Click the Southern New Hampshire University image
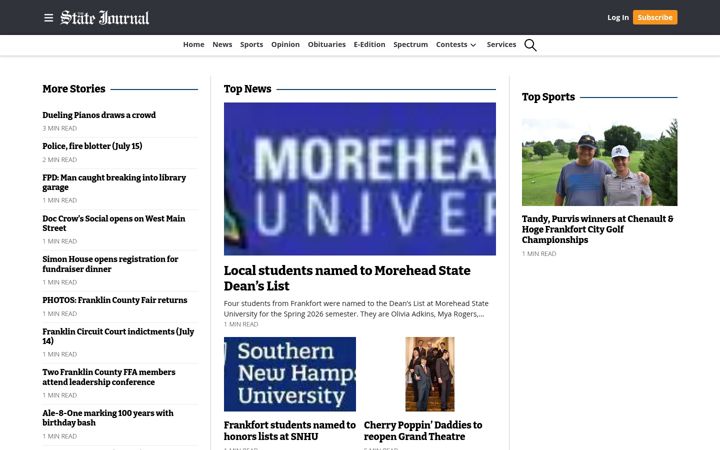The image size is (720, 450). pos(290,374)
